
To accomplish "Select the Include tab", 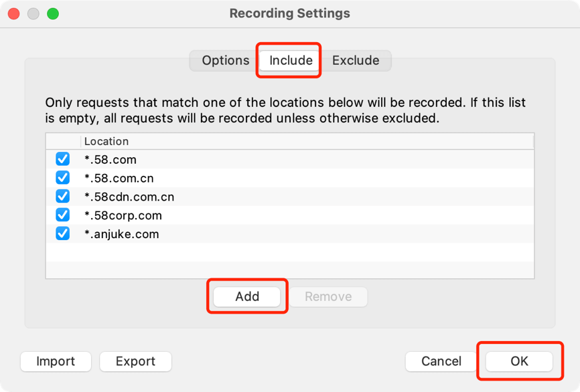I will (x=291, y=60).
